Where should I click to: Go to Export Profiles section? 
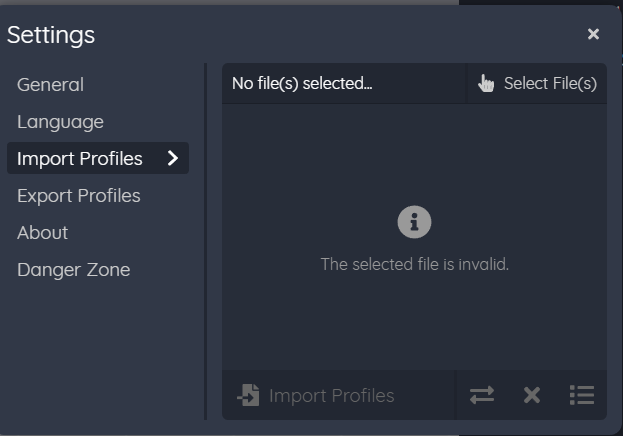click(79, 196)
